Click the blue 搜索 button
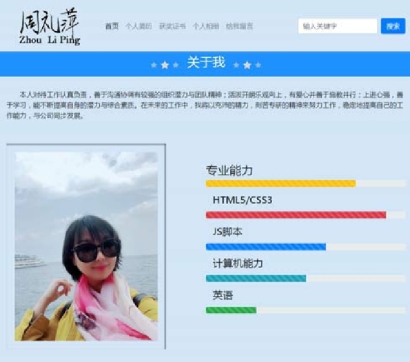The width and height of the screenshot is (410, 362). [x=393, y=26]
